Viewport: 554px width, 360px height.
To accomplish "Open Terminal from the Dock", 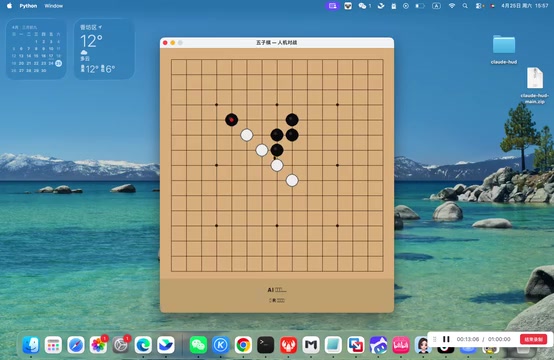I will [266, 345].
